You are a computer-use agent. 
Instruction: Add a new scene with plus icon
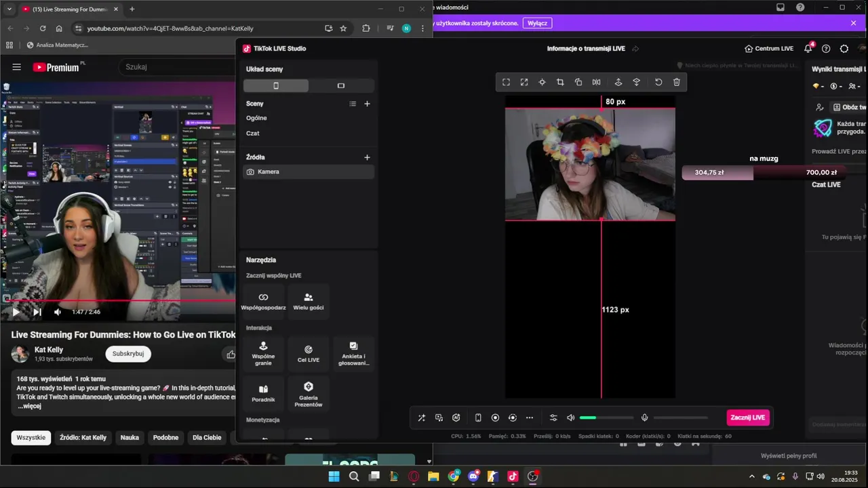click(x=367, y=104)
